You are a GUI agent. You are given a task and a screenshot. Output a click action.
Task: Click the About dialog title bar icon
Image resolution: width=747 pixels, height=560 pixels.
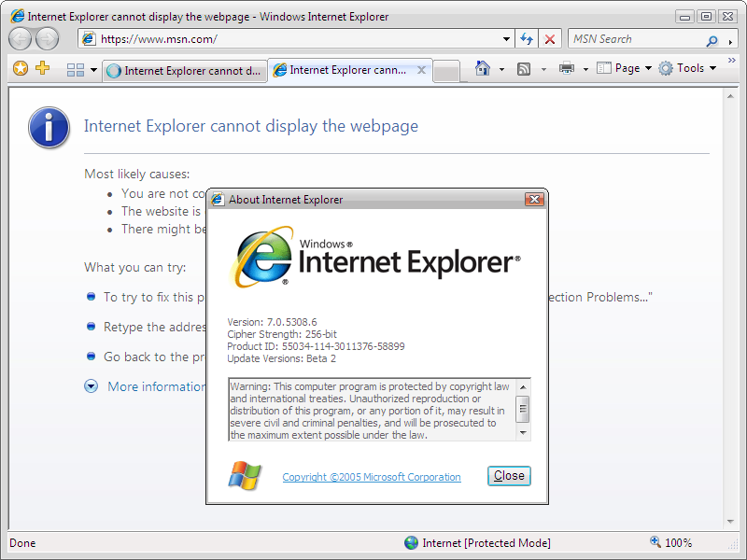218,199
